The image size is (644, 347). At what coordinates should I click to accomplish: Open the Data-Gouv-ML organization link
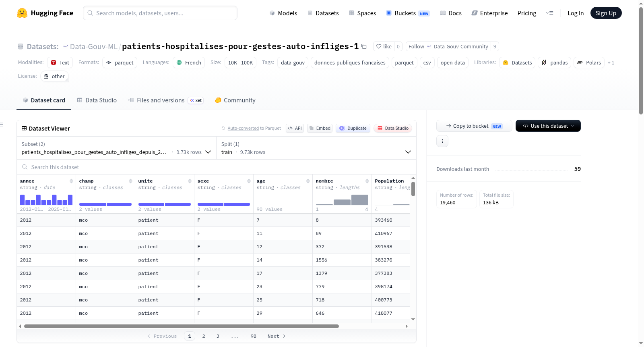click(x=93, y=46)
